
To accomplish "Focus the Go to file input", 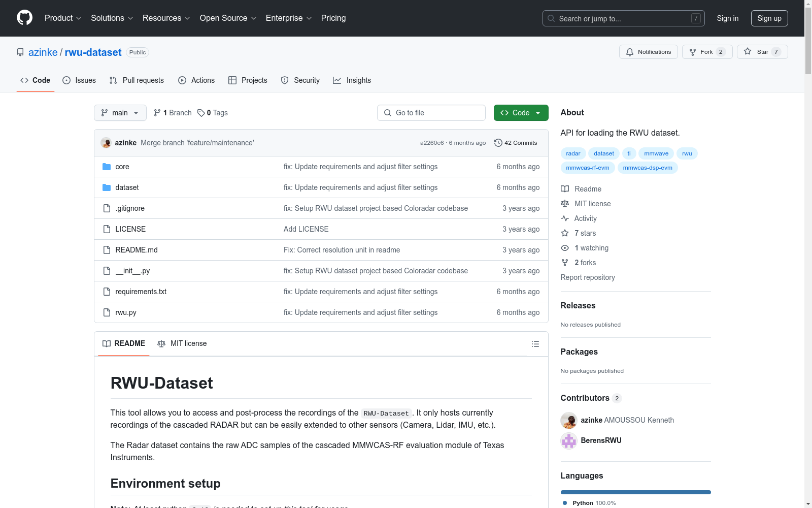I will pyautogui.click(x=431, y=113).
